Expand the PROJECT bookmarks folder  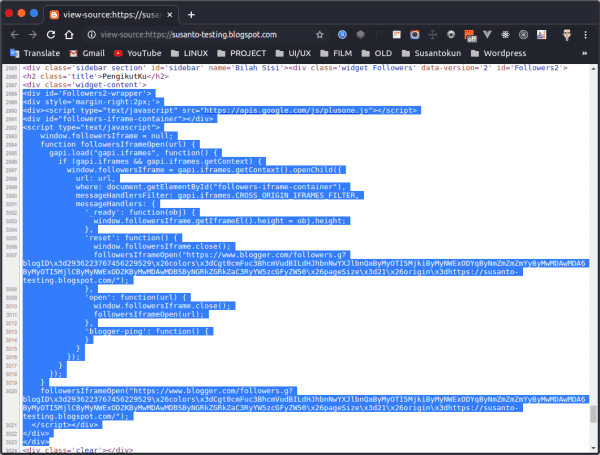[x=241, y=53]
